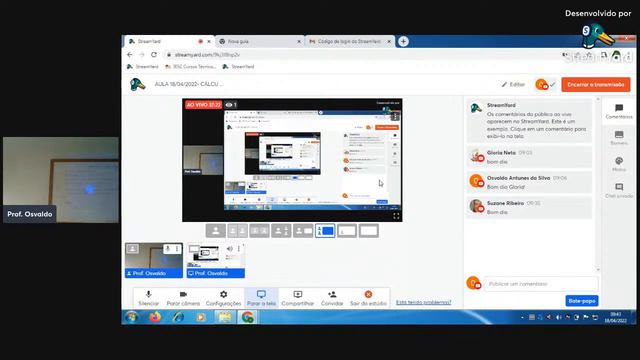Click Convidar to invite a guest
This screenshot has width=640, height=360.
pos(332,298)
